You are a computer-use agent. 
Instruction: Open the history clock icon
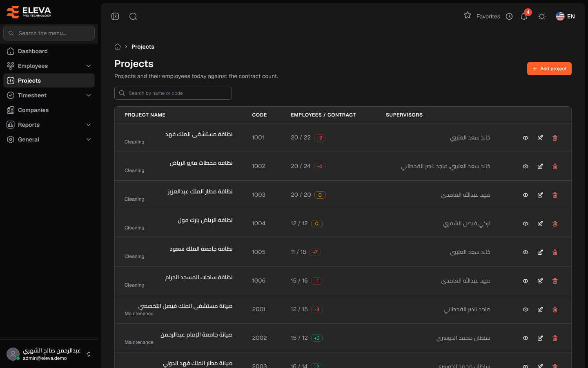click(x=509, y=16)
